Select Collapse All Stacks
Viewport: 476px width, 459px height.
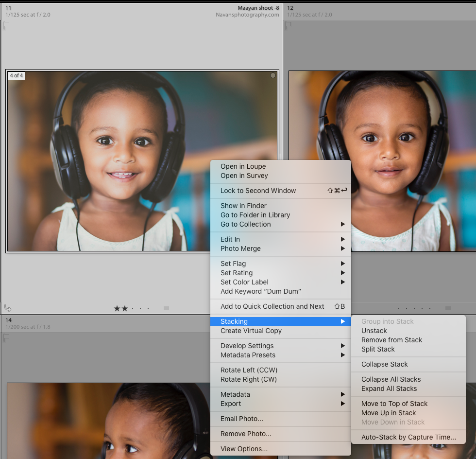pos(408,379)
